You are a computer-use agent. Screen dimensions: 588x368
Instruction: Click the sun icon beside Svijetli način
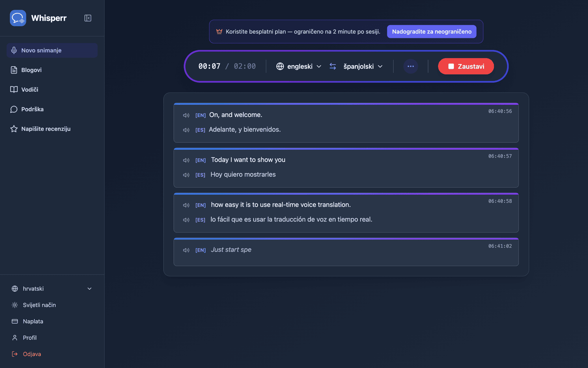click(15, 305)
